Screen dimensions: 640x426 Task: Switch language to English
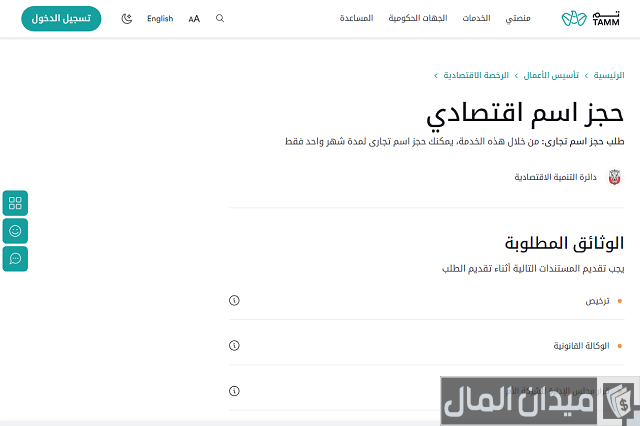[x=160, y=19]
